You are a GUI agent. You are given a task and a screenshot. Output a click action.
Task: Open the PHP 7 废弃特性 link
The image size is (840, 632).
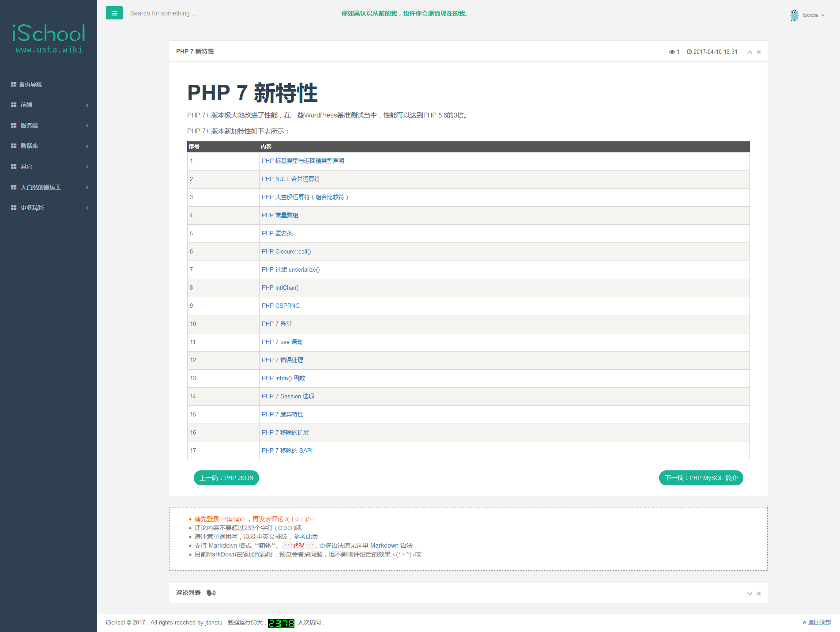click(283, 414)
